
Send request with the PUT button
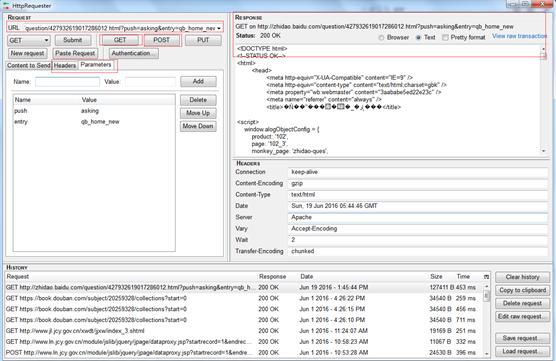[203, 40]
